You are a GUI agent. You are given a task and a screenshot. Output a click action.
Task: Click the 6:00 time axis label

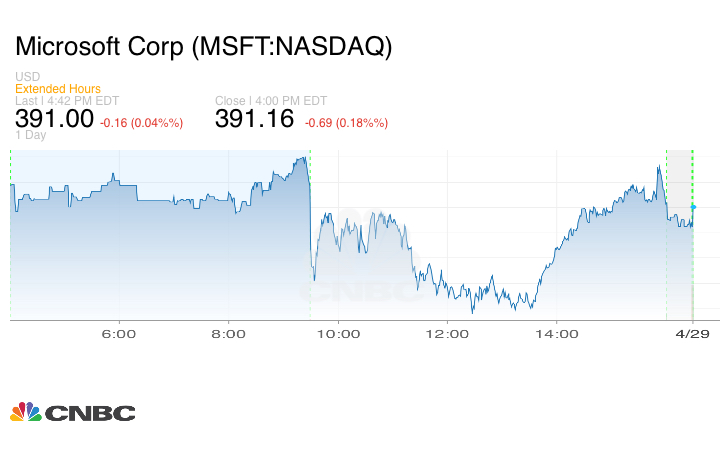(x=119, y=334)
